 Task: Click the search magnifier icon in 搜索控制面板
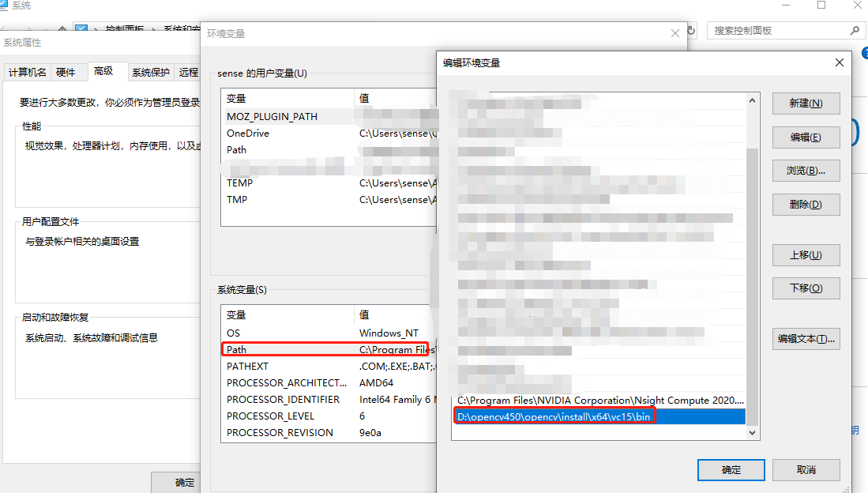pos(854,29)
